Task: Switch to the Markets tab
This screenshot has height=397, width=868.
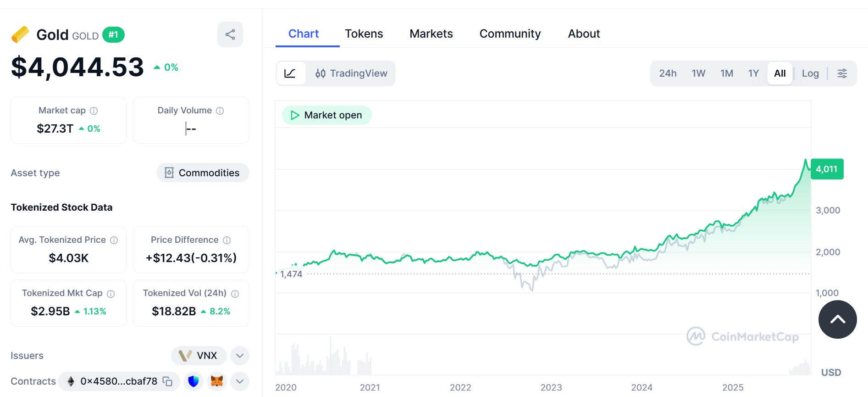Action: [x=431, y=34]
